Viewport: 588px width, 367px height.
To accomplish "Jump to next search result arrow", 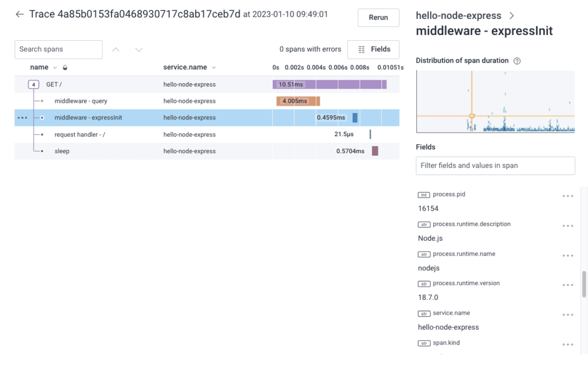I will coord(138,49).
